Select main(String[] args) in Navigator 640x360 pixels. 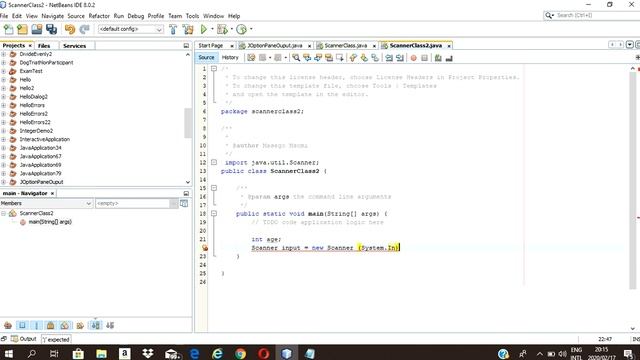[50, 222]
